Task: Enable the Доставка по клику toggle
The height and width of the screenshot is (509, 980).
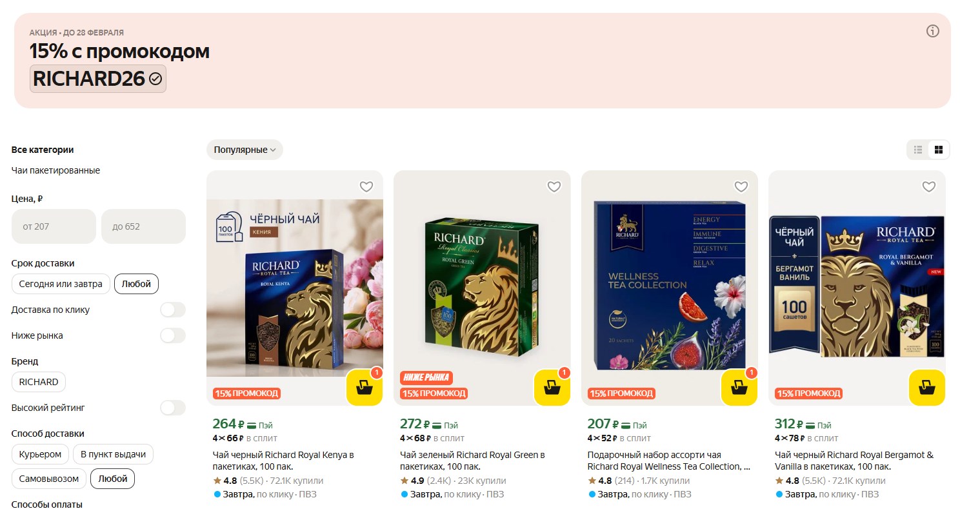Action: [x=173, y=310]
